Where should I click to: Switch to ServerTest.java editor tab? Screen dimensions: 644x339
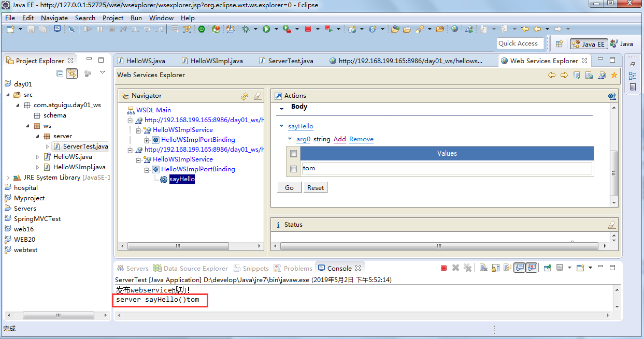pos(286,61)
